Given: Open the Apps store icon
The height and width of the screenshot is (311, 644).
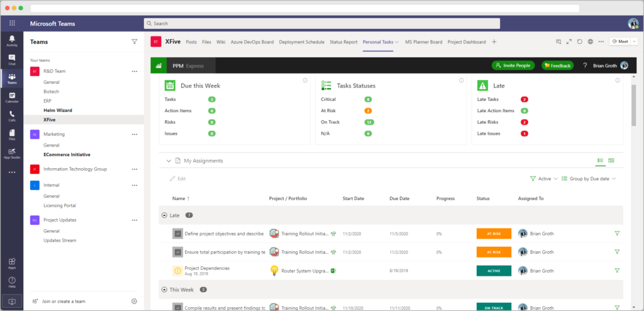Looking at the screenshot, I should pyautogui.click(x=12, y=263).
